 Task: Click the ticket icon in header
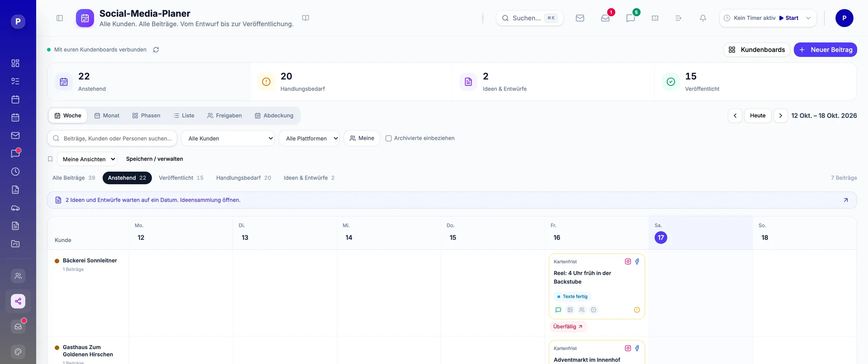point(655,18)
